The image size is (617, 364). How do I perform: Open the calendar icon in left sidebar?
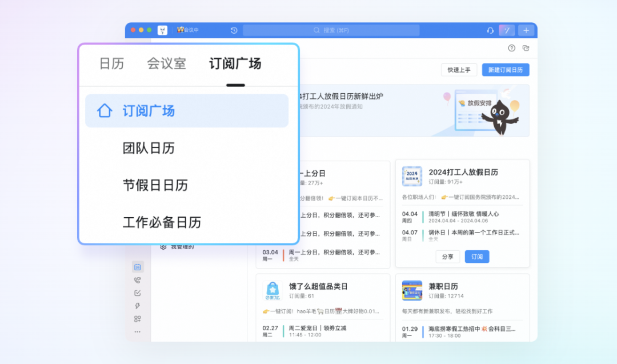137,267
